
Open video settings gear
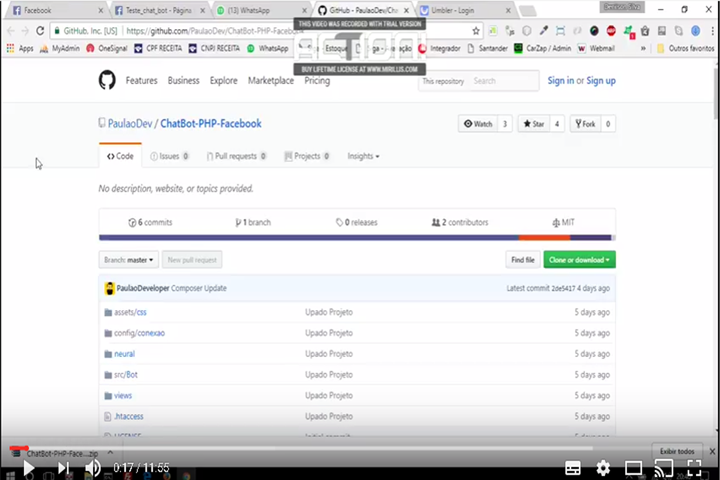pyautogui.click(x=603, y=468)
